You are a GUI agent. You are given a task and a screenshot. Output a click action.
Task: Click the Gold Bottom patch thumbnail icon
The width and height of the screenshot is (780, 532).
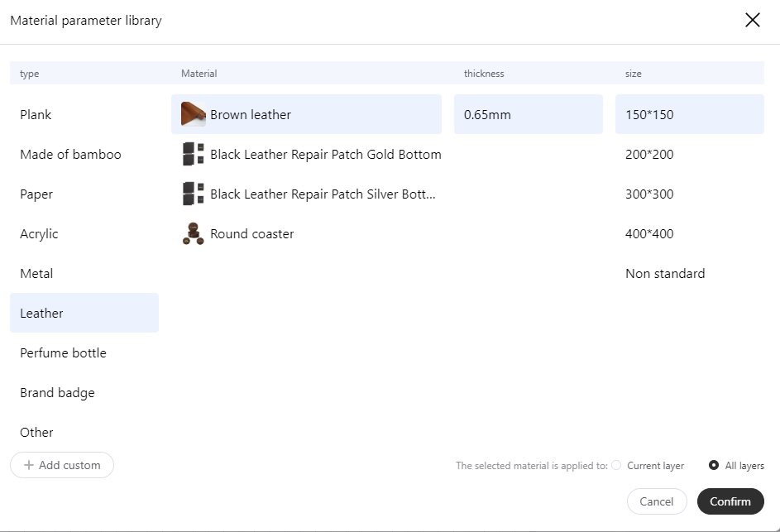[x=193, y=154]
